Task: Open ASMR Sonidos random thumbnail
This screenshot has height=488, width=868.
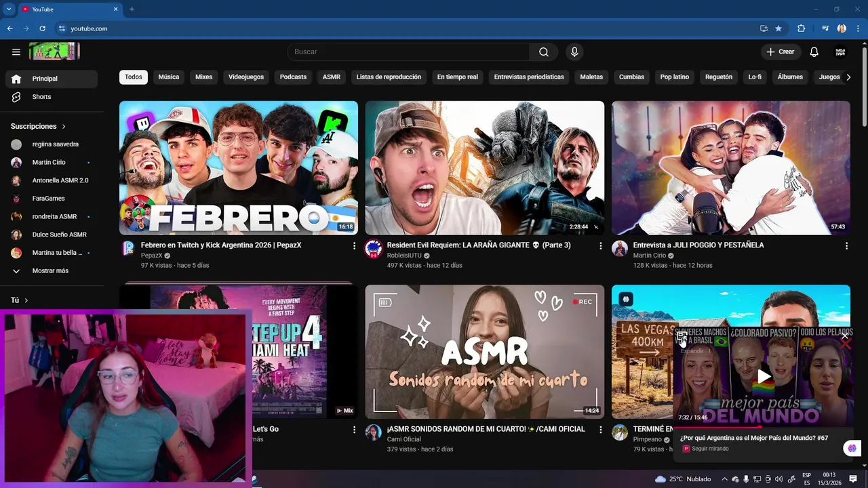Action: click(x=485, y=352)
